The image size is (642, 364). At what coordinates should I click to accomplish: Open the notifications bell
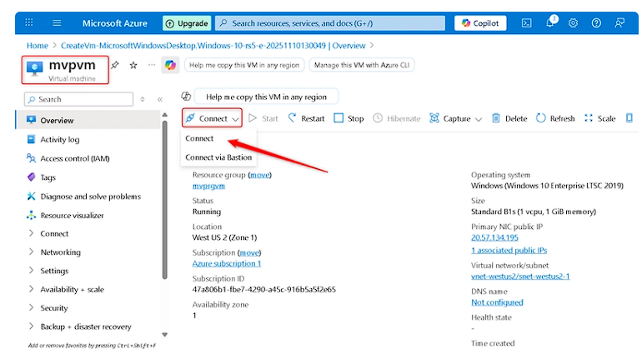tap(551, 23)
